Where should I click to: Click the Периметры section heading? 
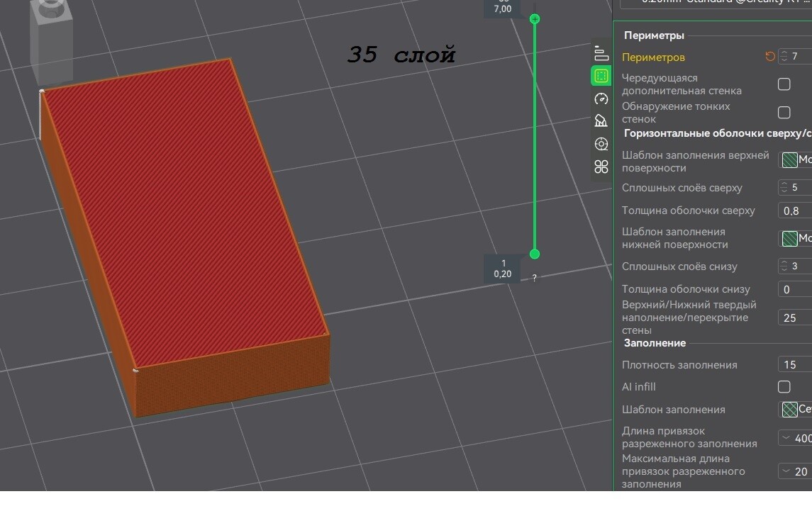coord(654,35)
